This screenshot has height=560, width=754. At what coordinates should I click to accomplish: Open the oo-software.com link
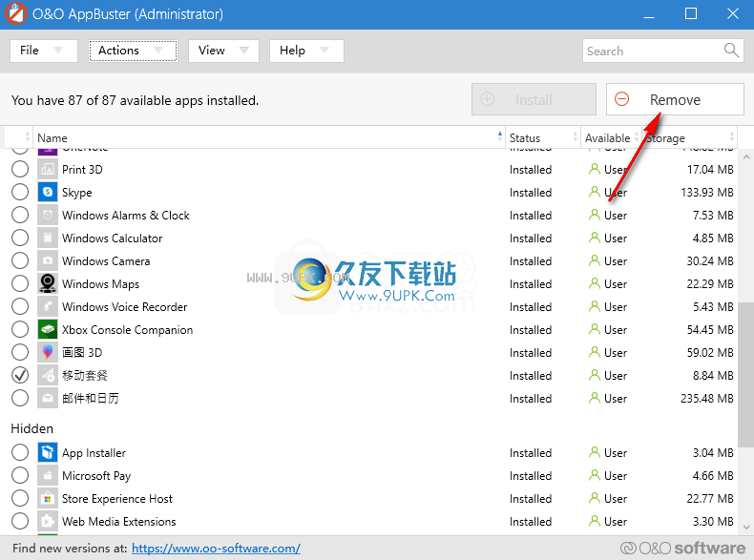point(216,548)
